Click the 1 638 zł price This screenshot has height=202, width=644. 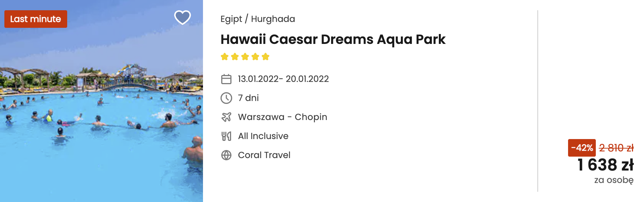tap(606, 165)
